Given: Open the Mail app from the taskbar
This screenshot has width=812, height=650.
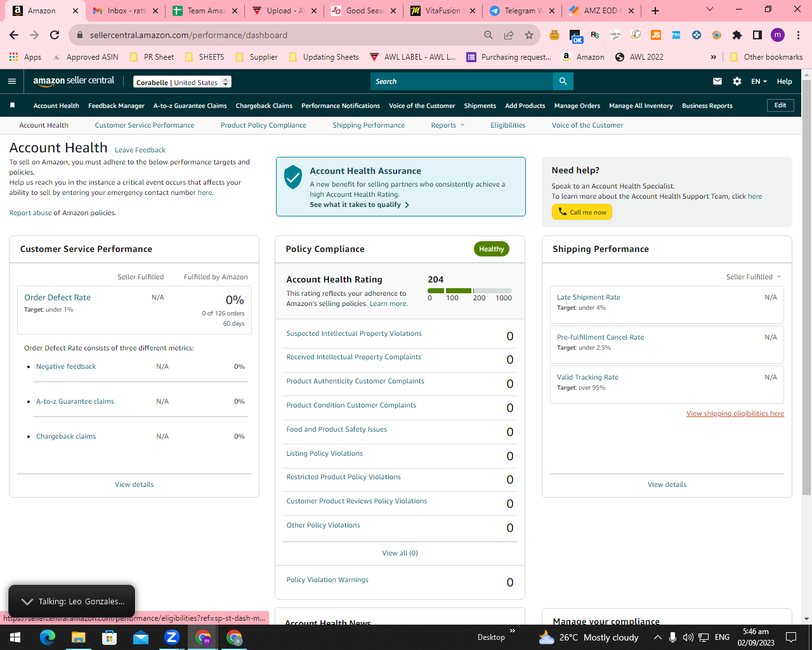Looking at the screenshot, I should click(141, 637).
